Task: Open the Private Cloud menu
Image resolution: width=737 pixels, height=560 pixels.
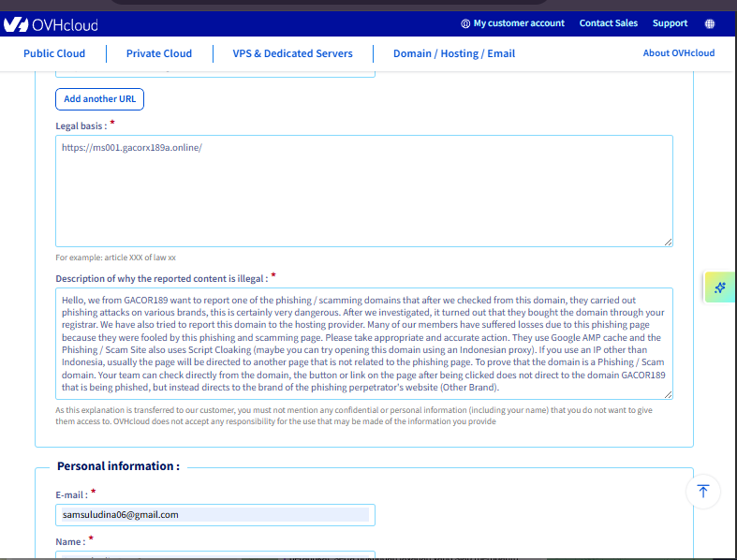Action: coord(159,53)
